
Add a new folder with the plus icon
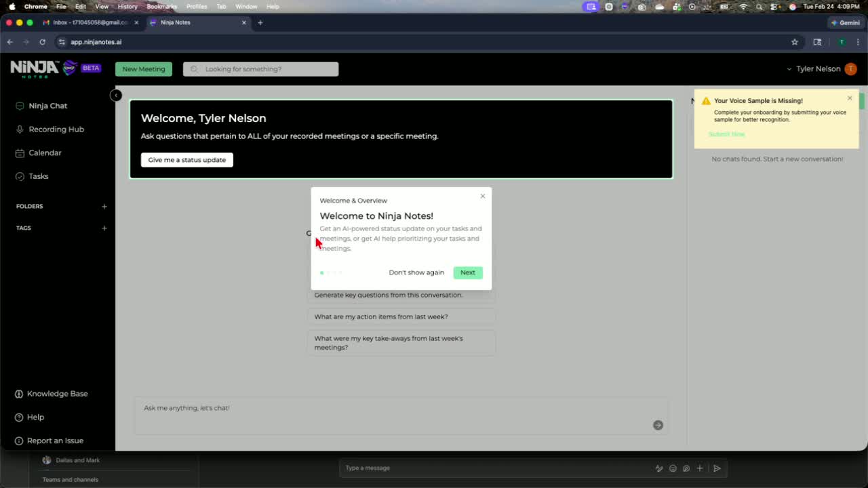tap(104, 206)
